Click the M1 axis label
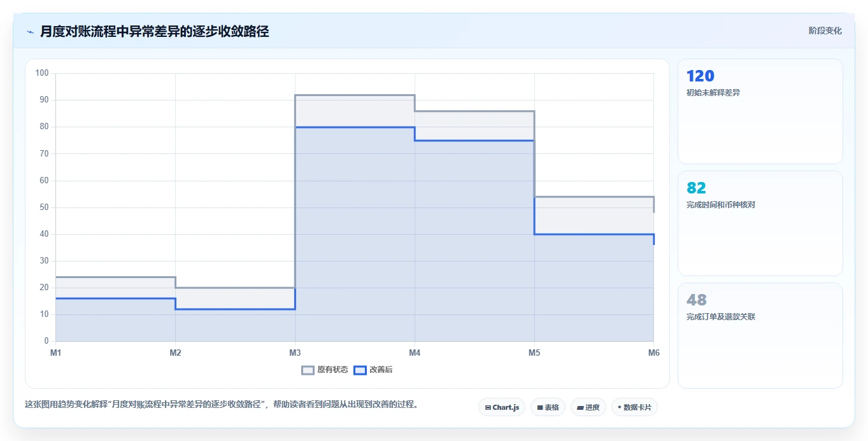Screen dimensions: 868x441 pyautogui.click(x=55, y=353)
